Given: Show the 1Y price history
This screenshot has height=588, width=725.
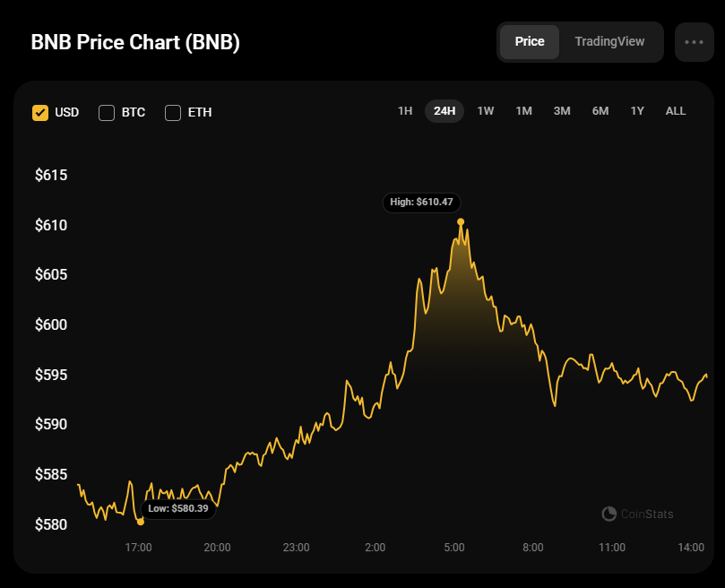Looking at the screenshot, I should click(637, 111).
